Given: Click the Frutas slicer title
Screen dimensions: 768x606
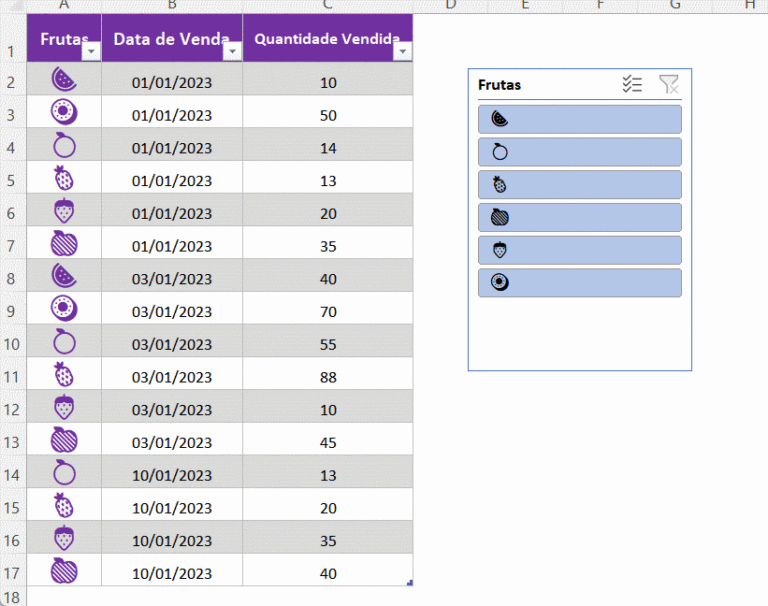Looking at the screenshot, I should (500, 85).
